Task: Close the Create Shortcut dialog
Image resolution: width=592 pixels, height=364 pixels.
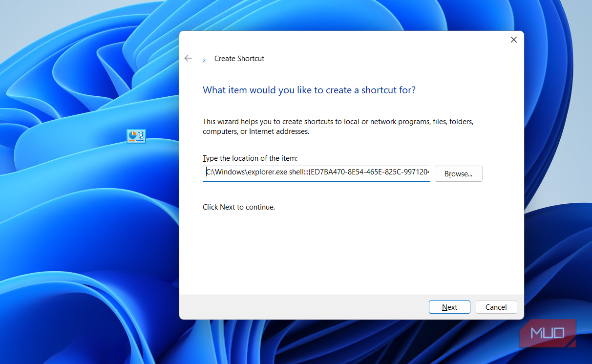Action: point(513,40)
